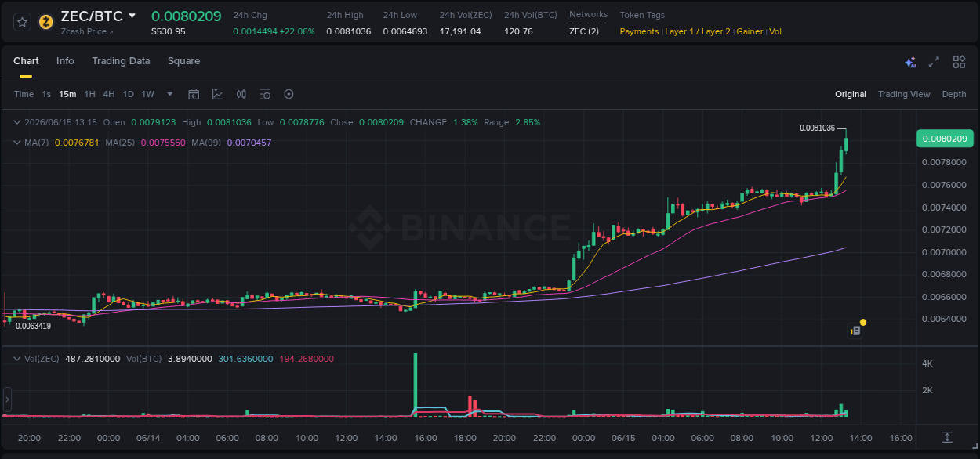Open the multi-chart layout grid icon
Viewport: 980px width, 459px height.
(x=959, y=62)
